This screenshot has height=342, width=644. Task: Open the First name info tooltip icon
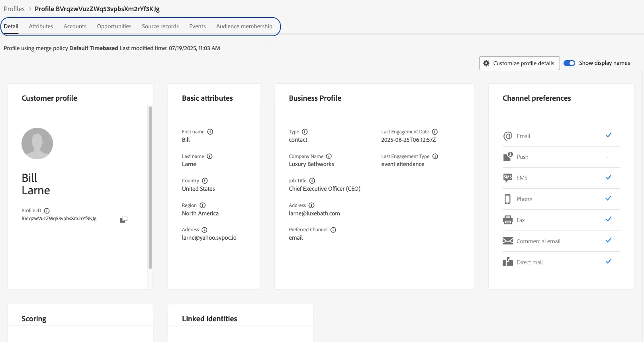pos(210,132)
